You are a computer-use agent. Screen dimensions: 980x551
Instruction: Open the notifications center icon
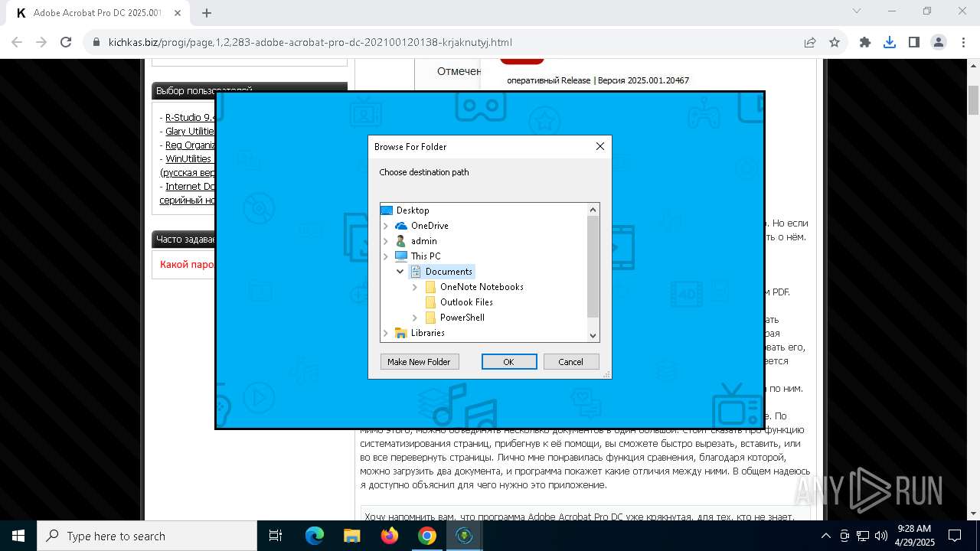[955, 536]
